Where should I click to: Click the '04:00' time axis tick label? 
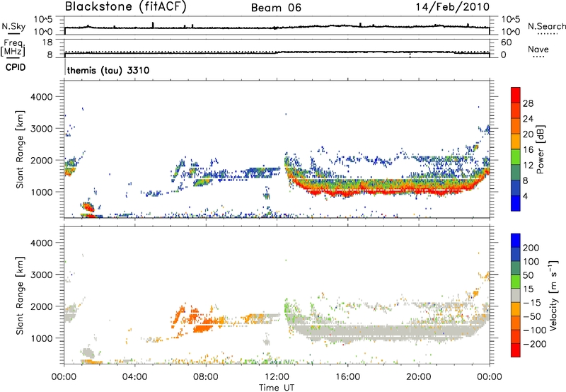coord(135,377)
